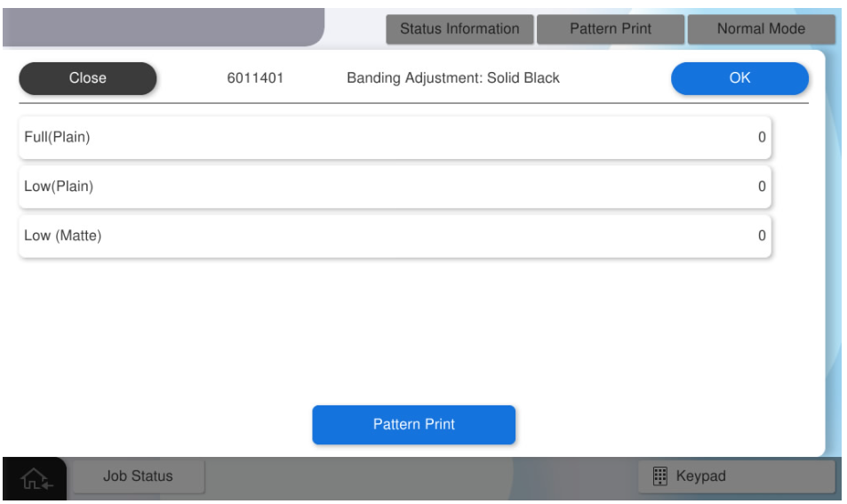Image resolution: width=847 pixels, height=504 pixels.
Task: Select the Pattern Print tab at top
Action: pyautogui.click(x=610, y=28)
